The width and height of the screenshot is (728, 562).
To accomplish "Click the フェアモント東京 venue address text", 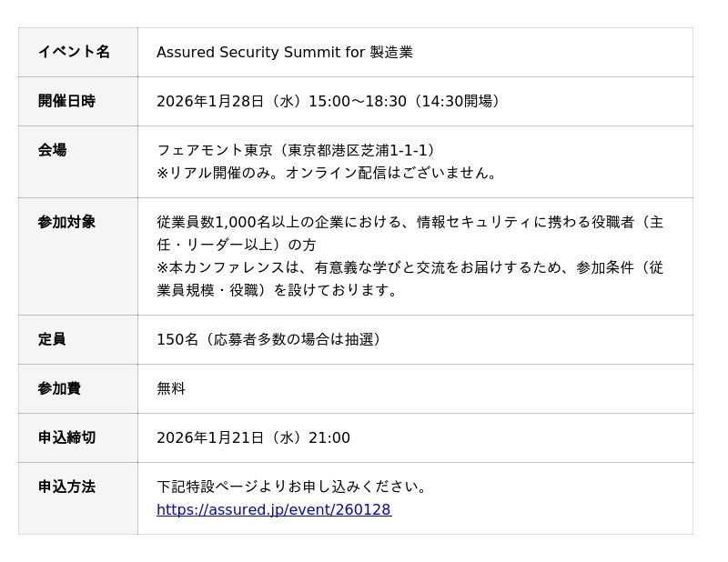I will (x=296, y=150).
